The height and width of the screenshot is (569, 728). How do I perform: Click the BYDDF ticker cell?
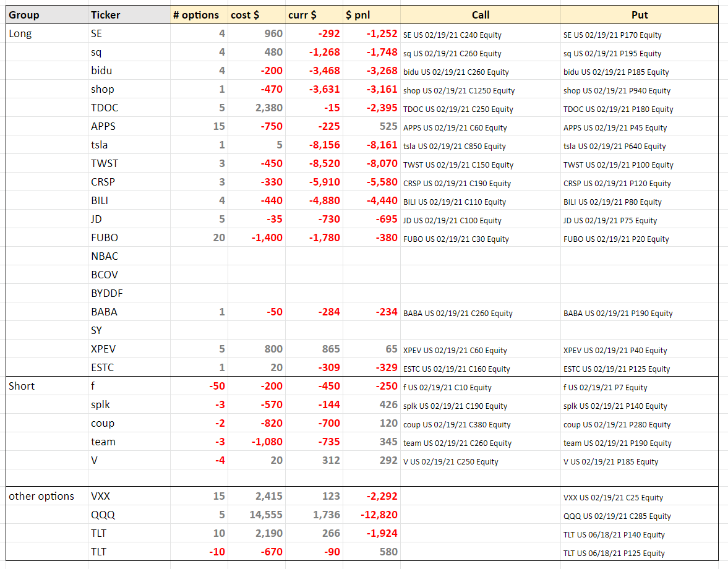click(x=129, y=293)
